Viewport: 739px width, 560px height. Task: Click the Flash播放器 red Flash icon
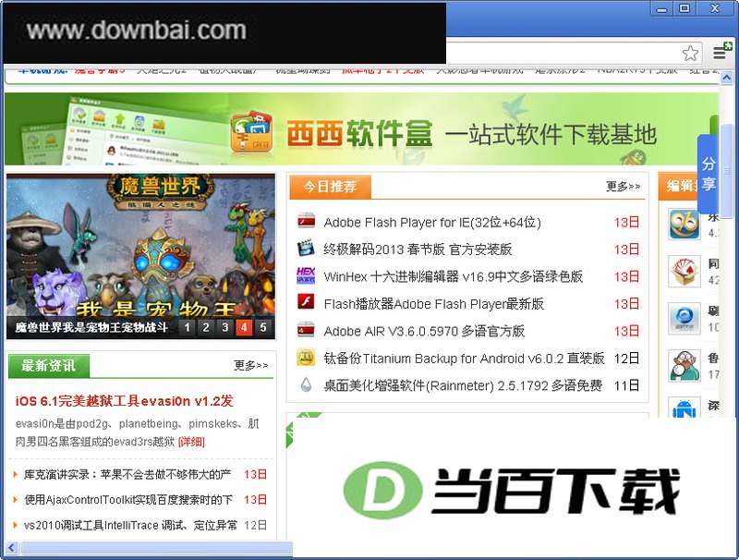pyautogui.click(x=306, y=301)
